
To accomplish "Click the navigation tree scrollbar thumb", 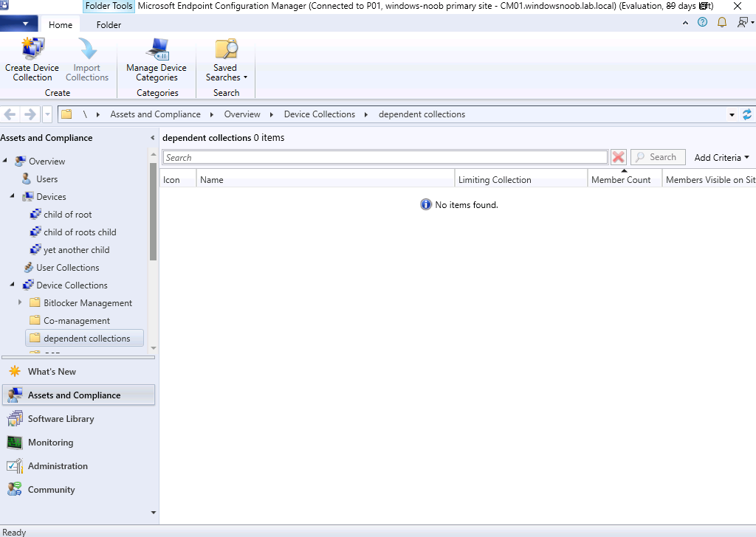I will (x=154, y=212).
